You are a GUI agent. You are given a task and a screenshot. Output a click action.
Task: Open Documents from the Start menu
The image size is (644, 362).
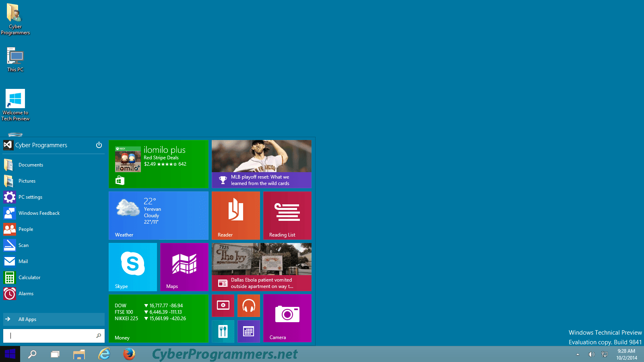pos(54,165)
